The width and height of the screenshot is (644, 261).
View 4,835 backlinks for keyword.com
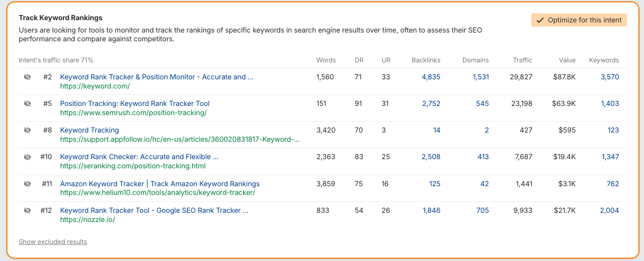coord(431,77)
